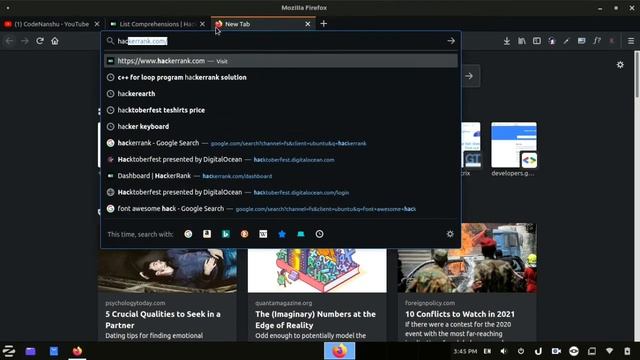Click the psychologytoday.com article image
Image resolution: width=640 pixels, height=360 pixels.
tap(167, 271)
